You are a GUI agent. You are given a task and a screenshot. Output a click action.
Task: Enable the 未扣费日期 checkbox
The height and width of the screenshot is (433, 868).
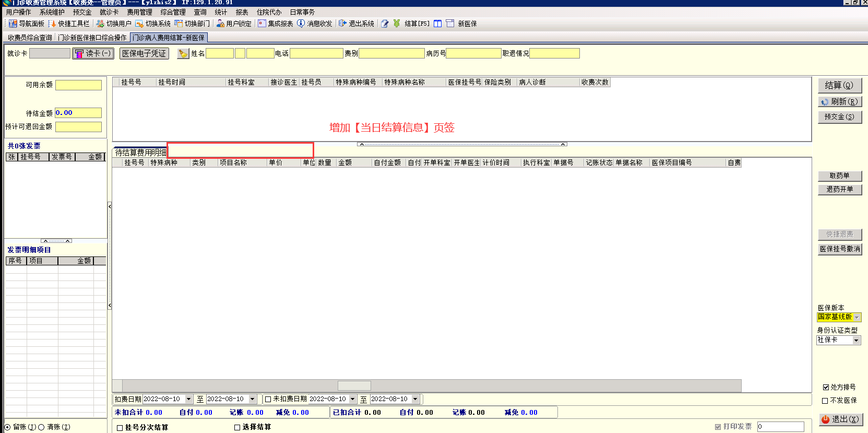point(268,399)
